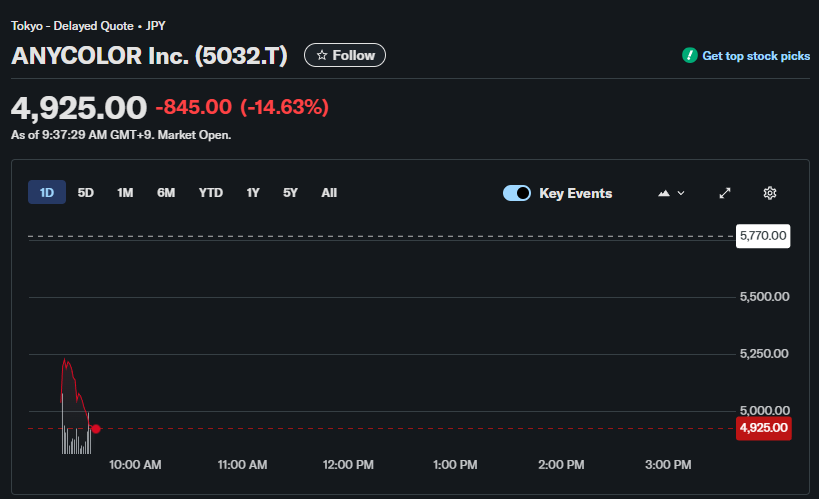
Task: Click the ANYCOLOR Inc. (5032.T) title
Action: [x=149, y=56]
